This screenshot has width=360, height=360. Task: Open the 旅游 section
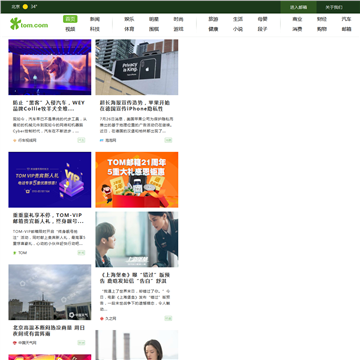point(213,19)
